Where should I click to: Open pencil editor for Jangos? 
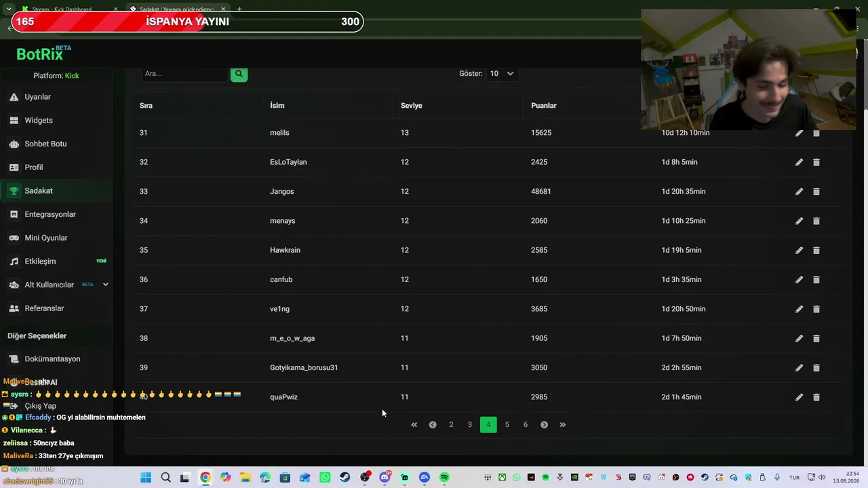pyautogui.click(x=799, y=192)
